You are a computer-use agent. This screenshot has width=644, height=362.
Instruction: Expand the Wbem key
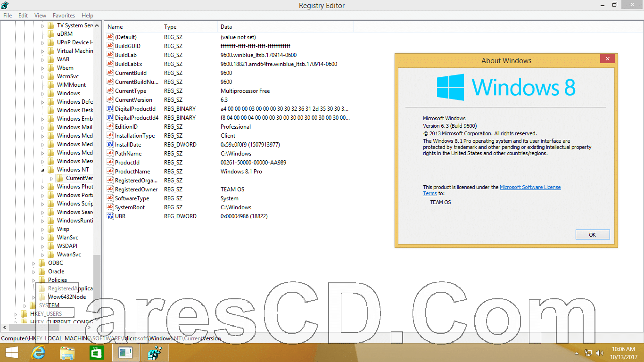tap(42, 68)
